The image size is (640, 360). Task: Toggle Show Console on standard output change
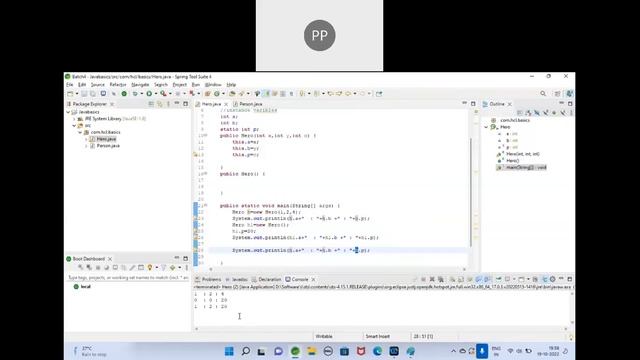479,279
